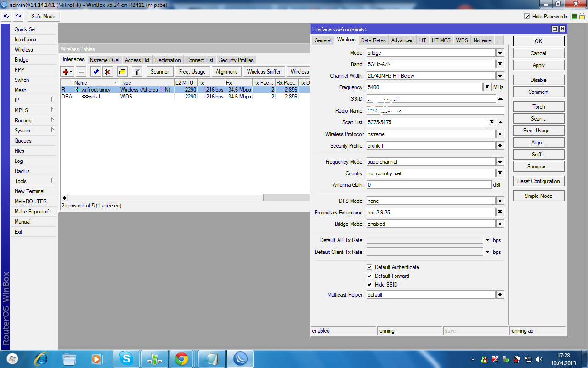
Task: Click the red X disable icon
Action: click(107, 72)
